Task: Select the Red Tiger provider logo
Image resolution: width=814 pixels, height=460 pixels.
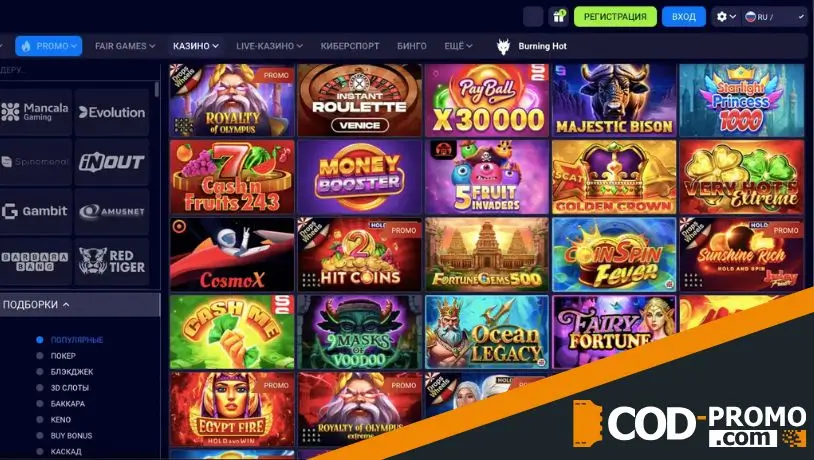Action: pyautogui.click(x=112, y=261)
